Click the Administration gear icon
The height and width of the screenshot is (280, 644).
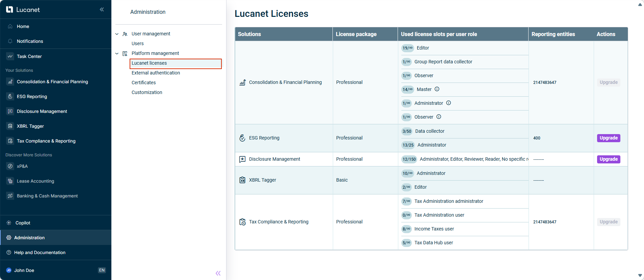[x=9, y=238]
